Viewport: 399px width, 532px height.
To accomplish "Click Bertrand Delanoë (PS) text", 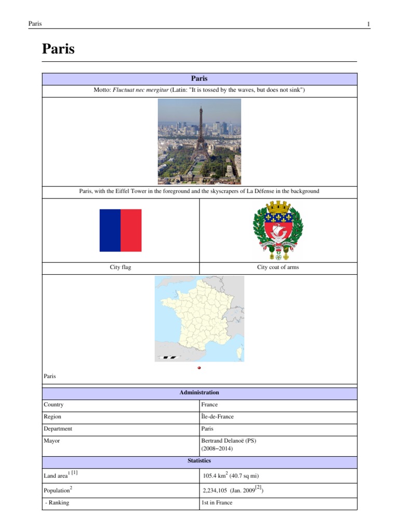I will [229, 441].
